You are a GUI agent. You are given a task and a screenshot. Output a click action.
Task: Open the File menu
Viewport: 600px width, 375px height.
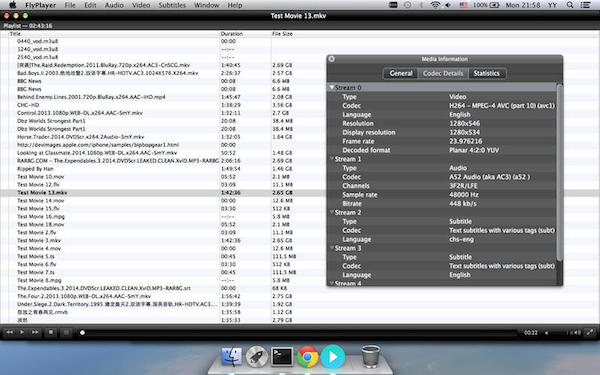(70, 5)
